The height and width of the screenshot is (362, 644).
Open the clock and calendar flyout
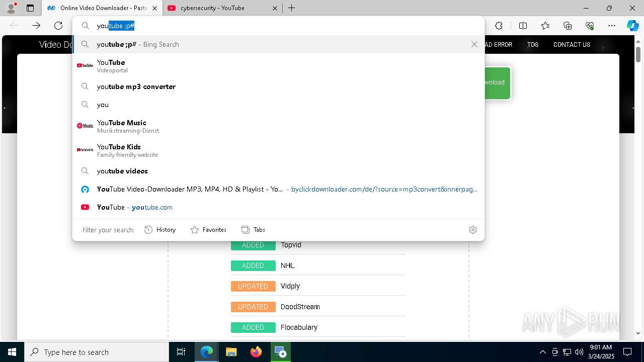coord(601,352)
